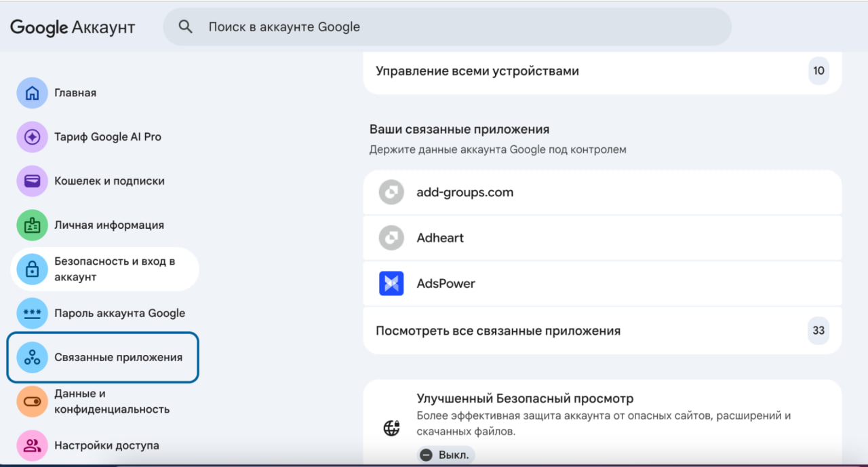Click the access settings people icon
Viewport: 868px width, 467px height.
point(32,446)
